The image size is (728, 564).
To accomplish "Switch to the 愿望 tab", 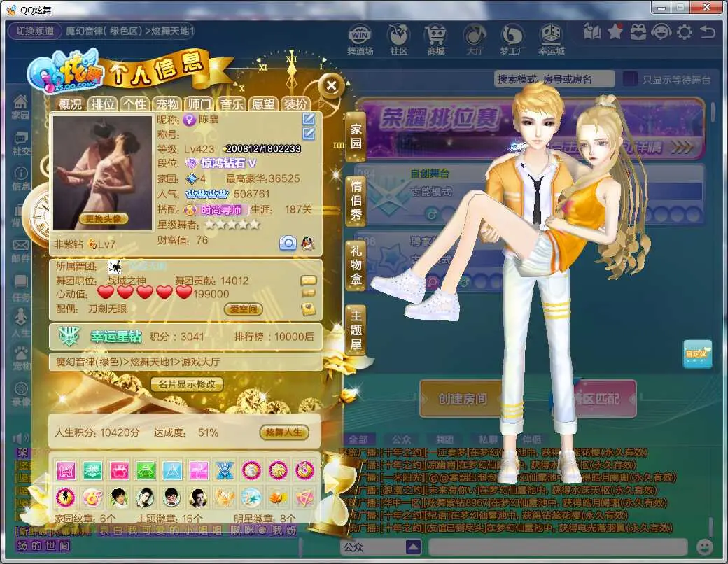I will [x=263, y=104].
